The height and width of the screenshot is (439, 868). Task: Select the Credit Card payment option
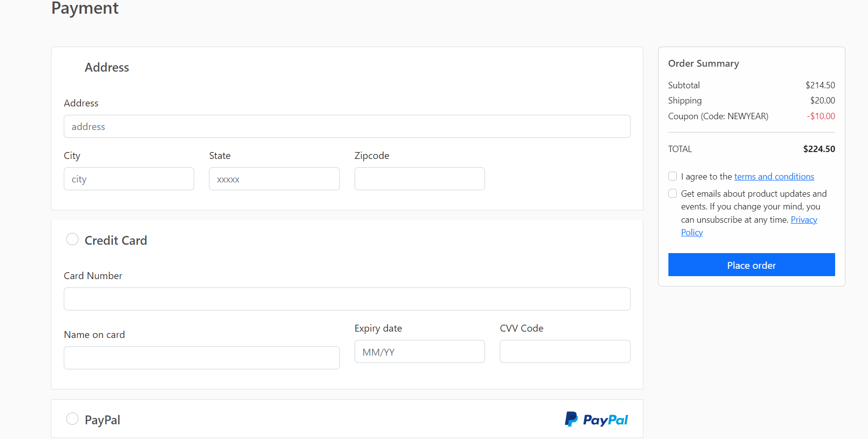pos(72,239)
